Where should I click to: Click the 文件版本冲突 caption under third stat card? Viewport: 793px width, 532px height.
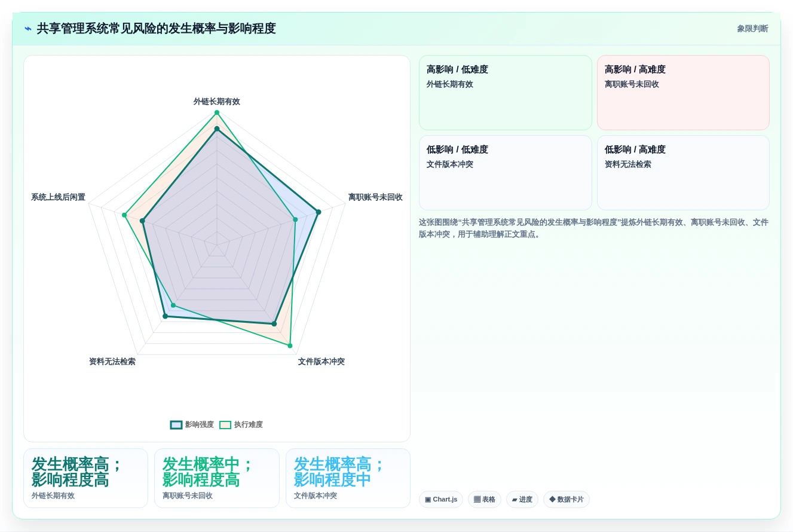coord(316,496)
